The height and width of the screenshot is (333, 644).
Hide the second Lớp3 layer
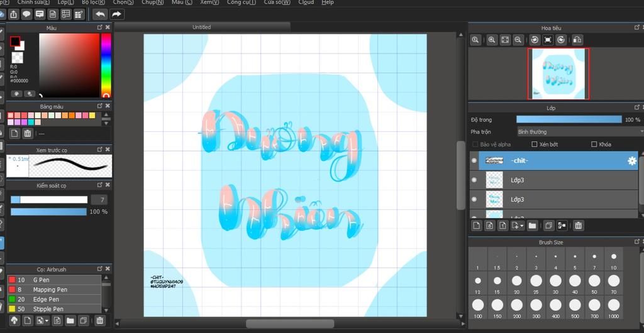tap(474, 199)
